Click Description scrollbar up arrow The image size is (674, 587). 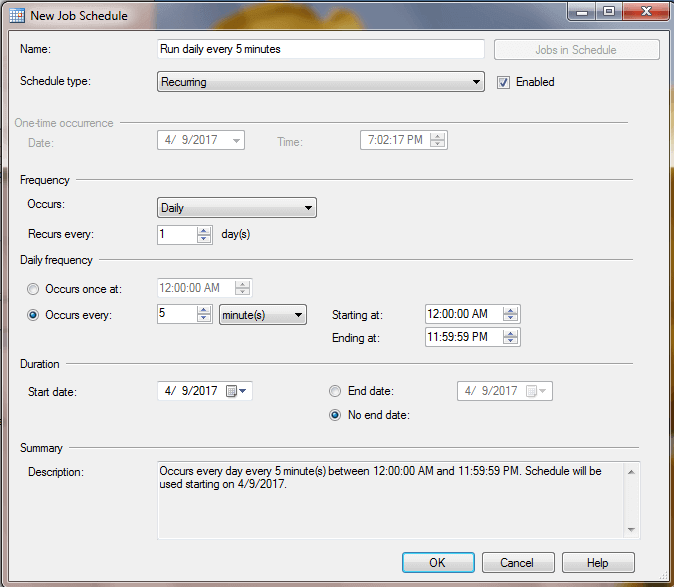click(631, 472)
